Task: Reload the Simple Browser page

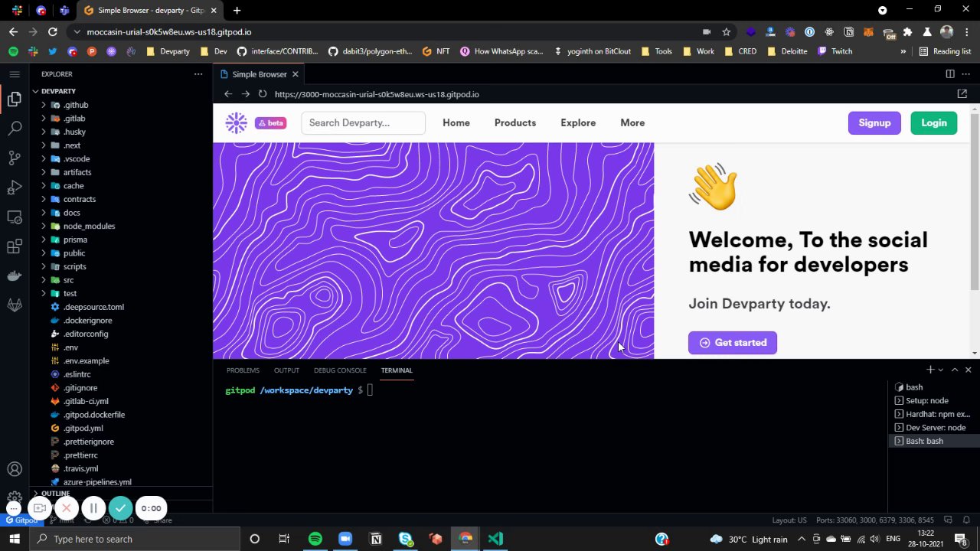Action: click(263, 94)
